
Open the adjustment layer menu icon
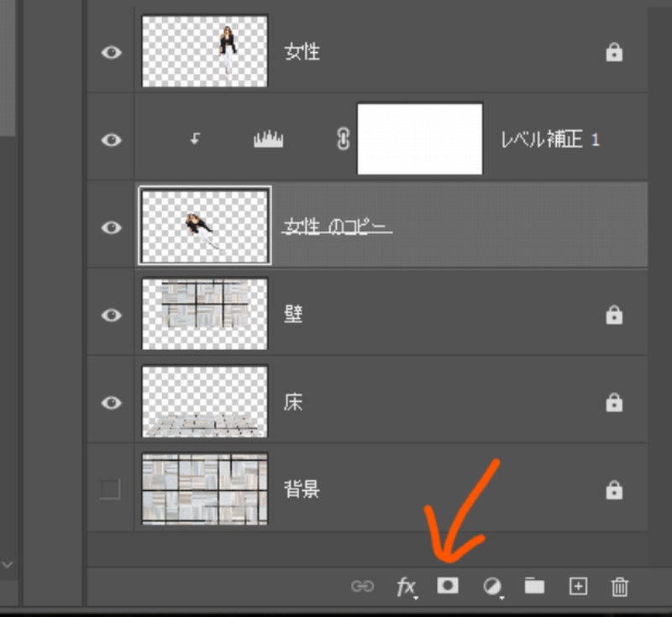click(491, 587)
